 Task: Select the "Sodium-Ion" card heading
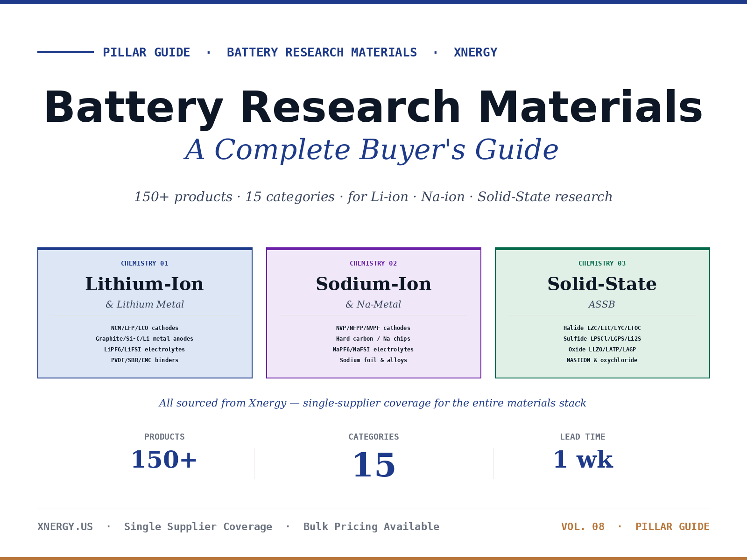[373, 284]
